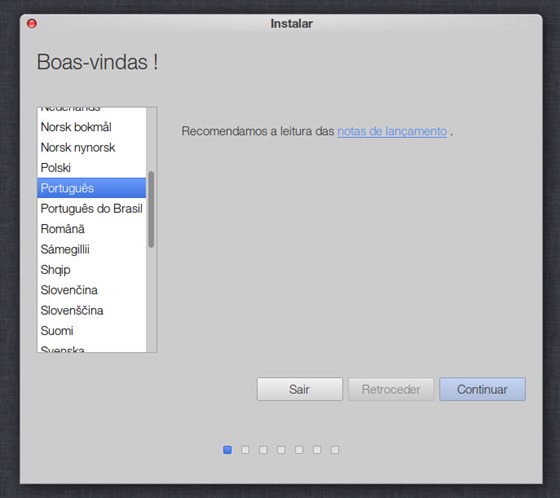Viewport: 560px width, 498px height.
Task: Pick Sámegillii from the list
Action: coord(91,249)
